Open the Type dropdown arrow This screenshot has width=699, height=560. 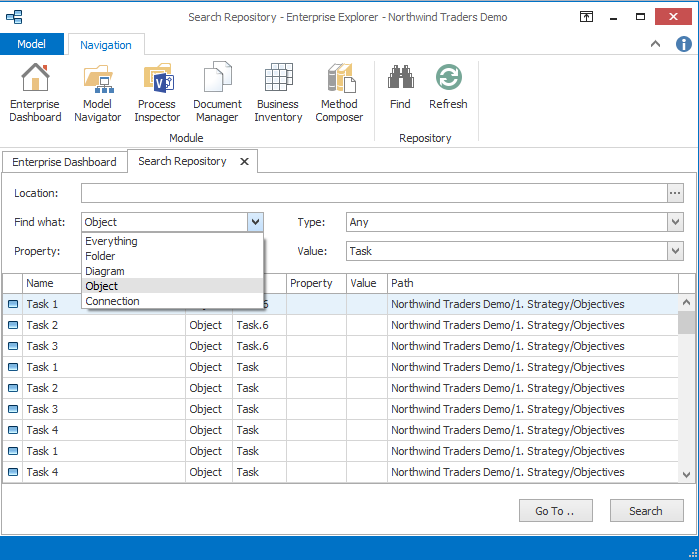click(675, 222)
